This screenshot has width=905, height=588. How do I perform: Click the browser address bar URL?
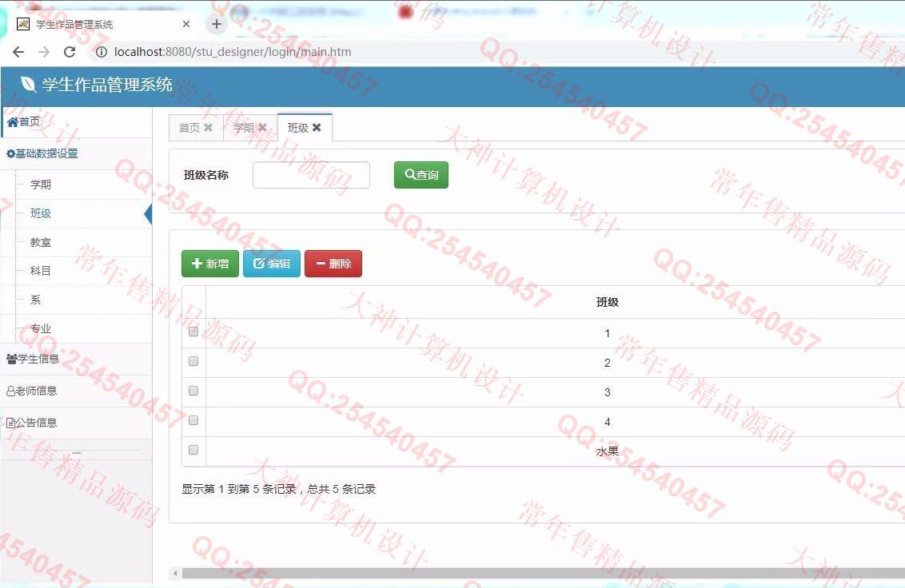[233, 52]
